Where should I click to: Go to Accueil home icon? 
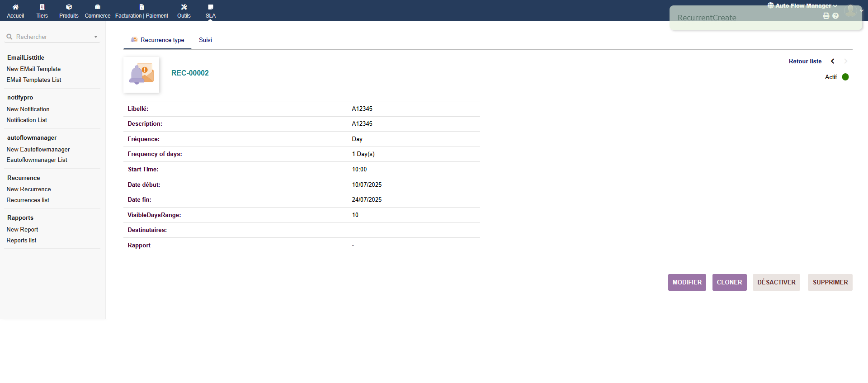(x=15, y=7)
